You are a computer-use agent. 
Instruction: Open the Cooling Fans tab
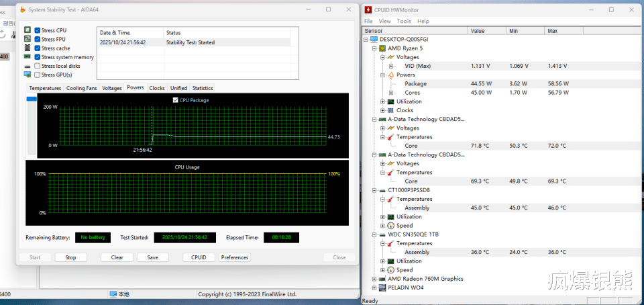[x=81, y=88]
